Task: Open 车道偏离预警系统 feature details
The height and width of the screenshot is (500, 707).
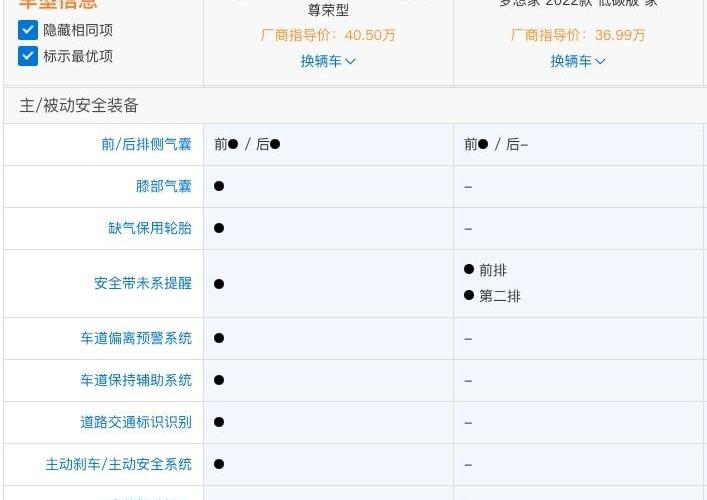Action: [136, 338]
